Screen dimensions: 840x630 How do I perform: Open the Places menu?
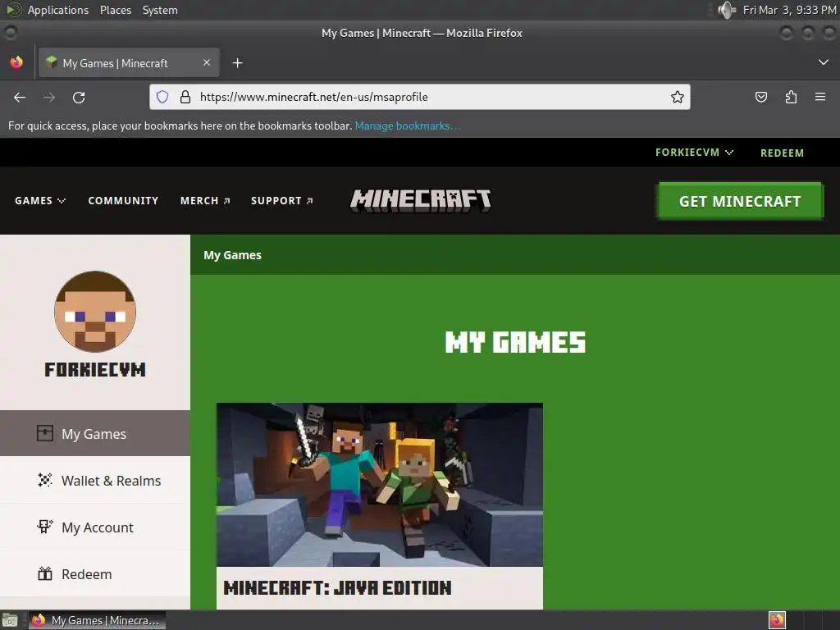tap(116, 10)
